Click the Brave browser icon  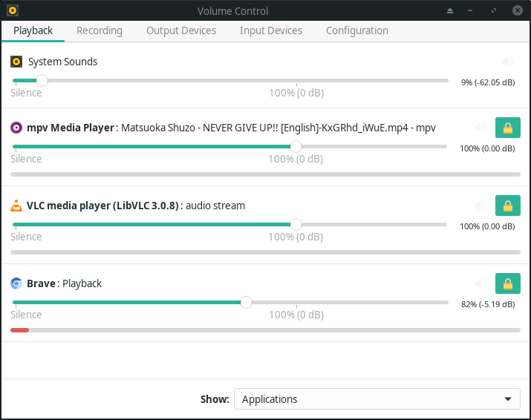16,283
